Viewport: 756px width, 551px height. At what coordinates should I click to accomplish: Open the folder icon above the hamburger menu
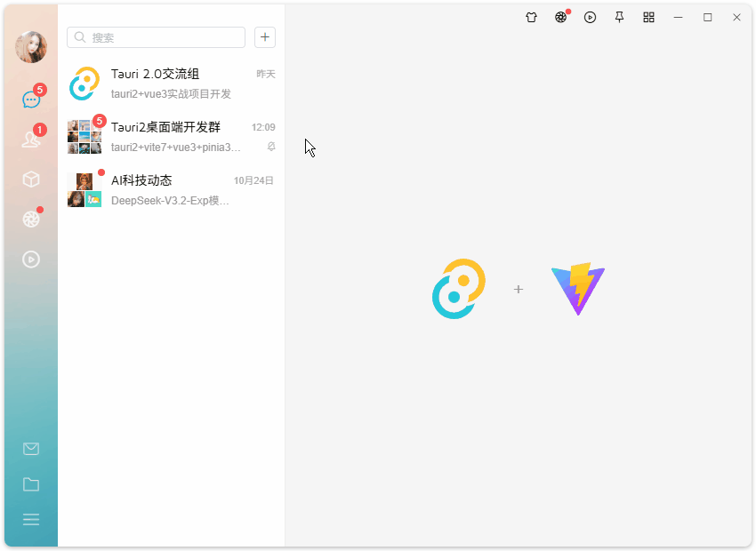[31, 483]
